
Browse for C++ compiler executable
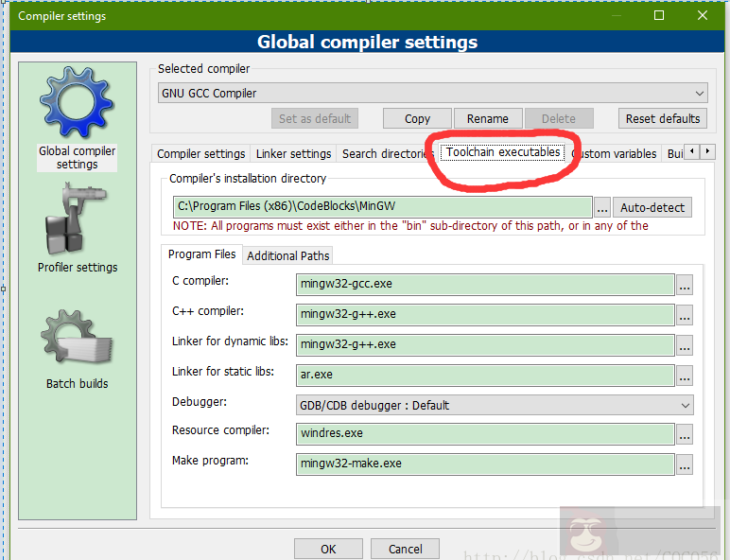[x=685, y=315]
